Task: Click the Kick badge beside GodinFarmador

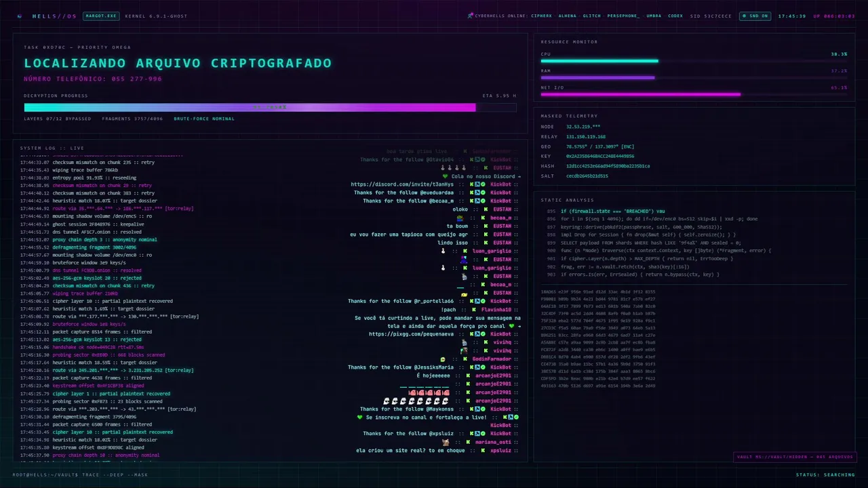Action: point(465,359)
